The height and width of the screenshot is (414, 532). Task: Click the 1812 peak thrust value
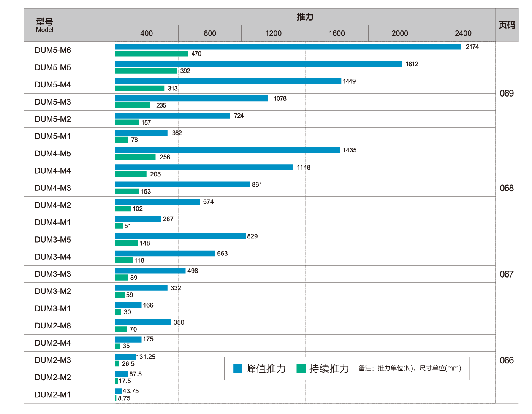tap(412, 64)
